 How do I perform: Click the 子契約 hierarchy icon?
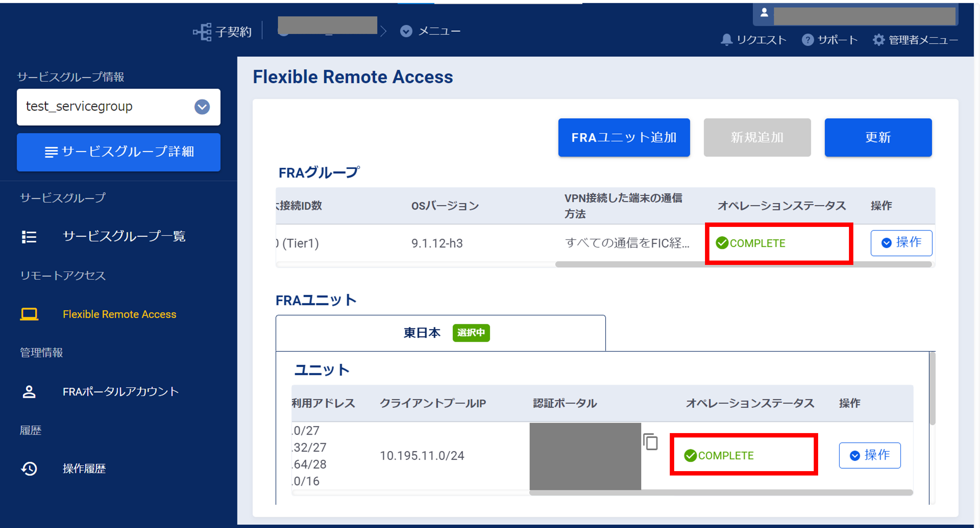point(202,32)
